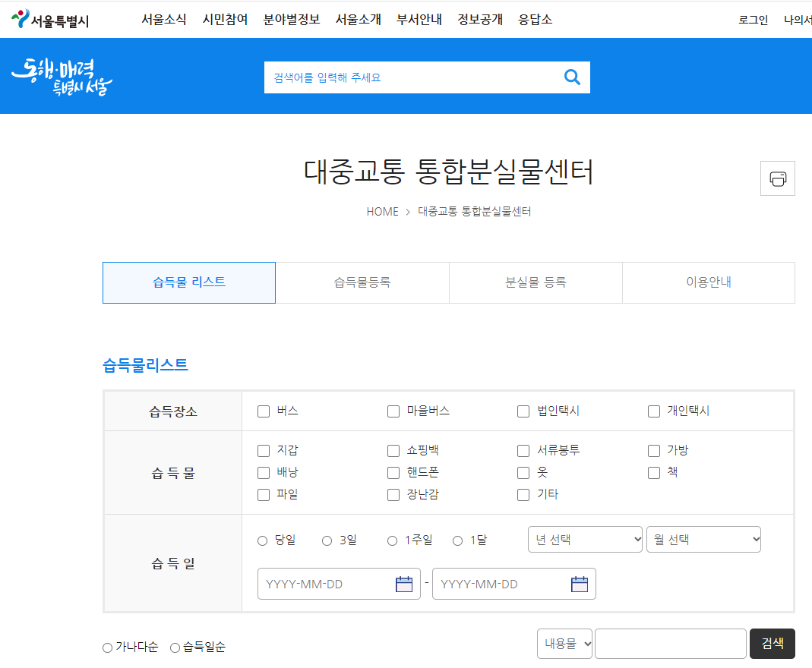812x668 pixels.
Task: Enable the 지갑 checkbox in 습득물
Action: tap(263, 450)
